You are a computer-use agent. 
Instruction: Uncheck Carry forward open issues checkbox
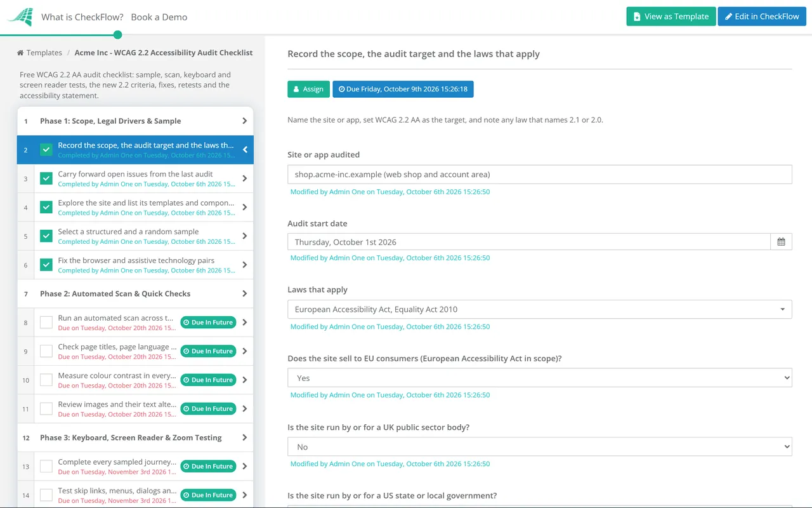coord(46,178)
